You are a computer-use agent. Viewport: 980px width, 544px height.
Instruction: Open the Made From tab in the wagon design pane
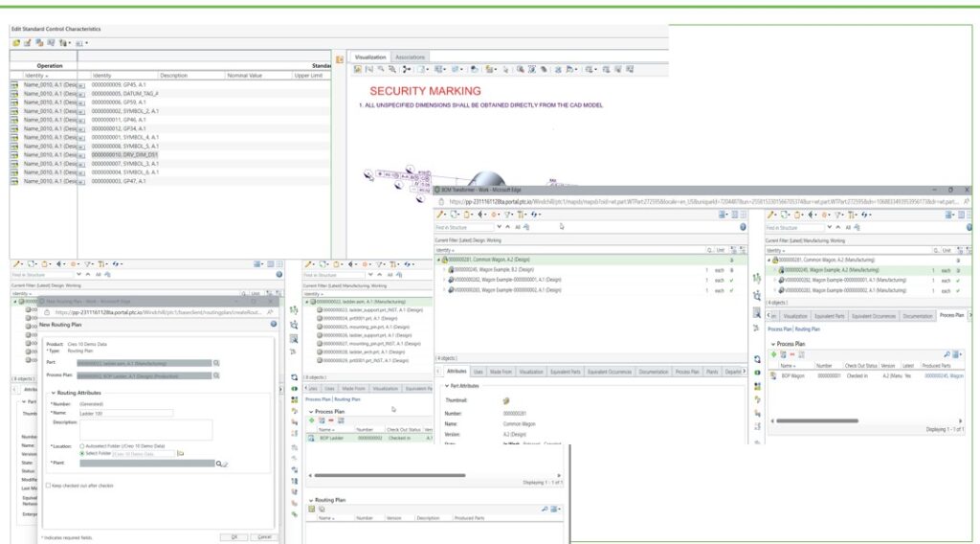(501, 371)
